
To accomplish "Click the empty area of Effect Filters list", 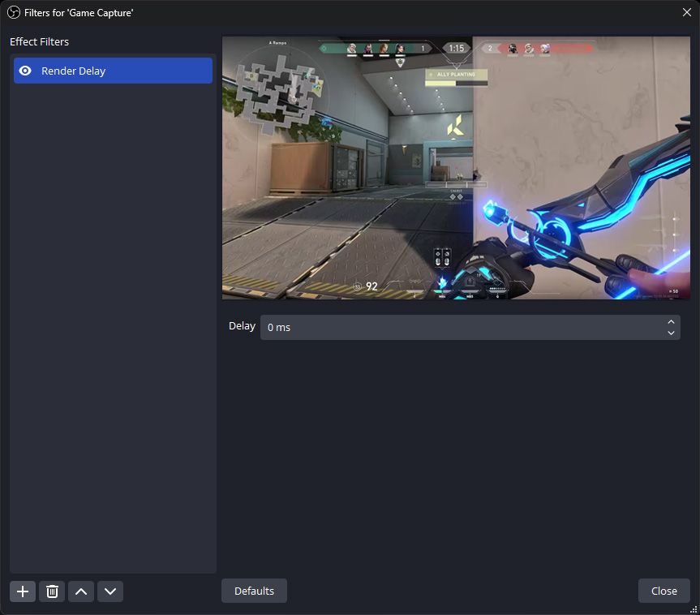I will [x=113, y=325].
